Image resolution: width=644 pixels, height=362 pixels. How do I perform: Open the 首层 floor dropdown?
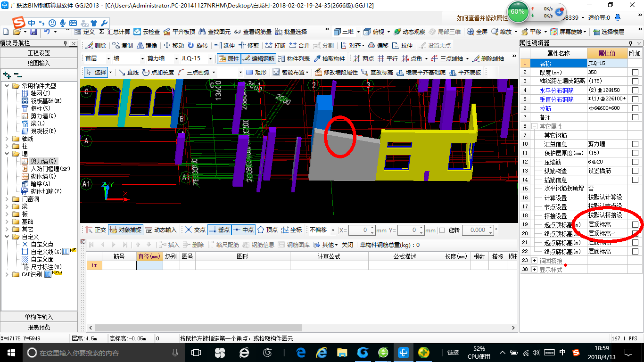109,58
